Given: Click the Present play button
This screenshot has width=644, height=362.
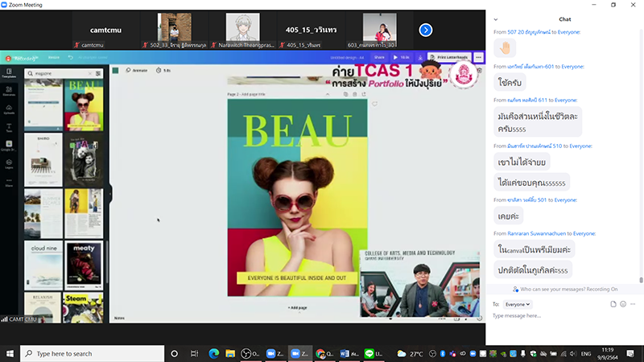Looking at the screenshot, I should [x=401, y=57].
